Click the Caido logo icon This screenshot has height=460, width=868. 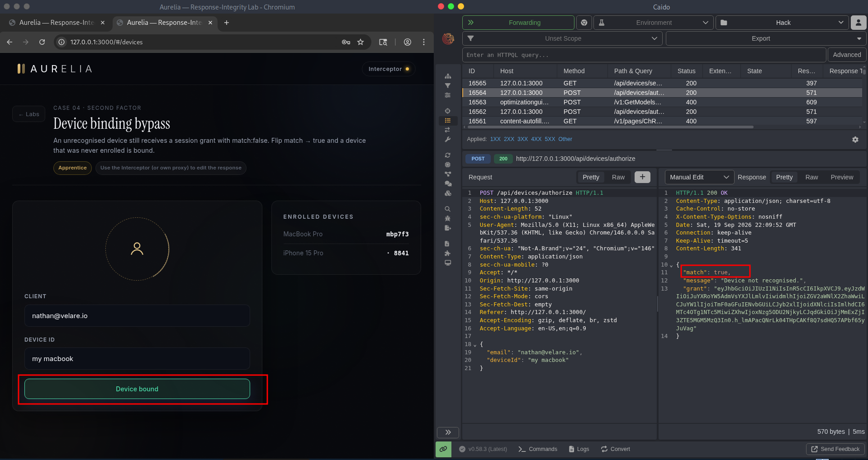coord(448,39)
